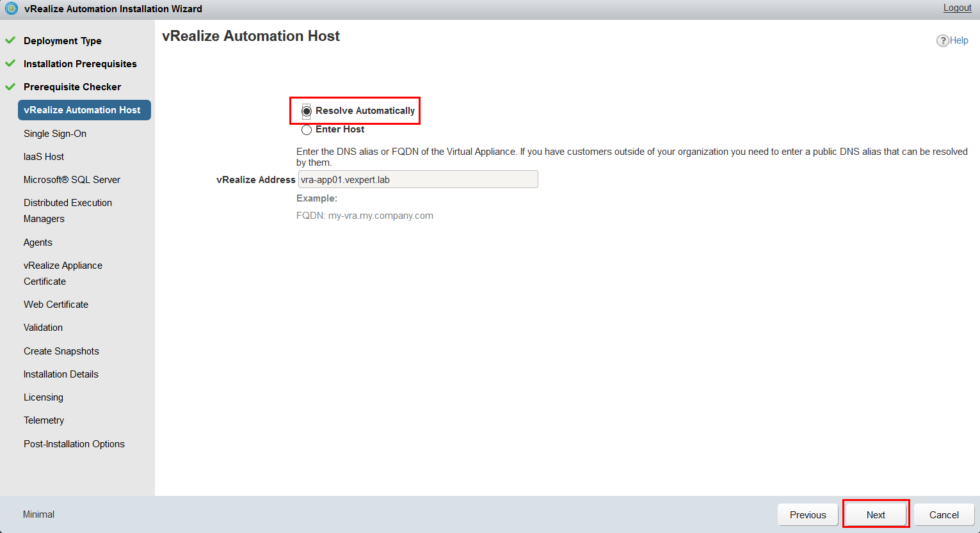Viewport: 980px width, 533px height.
Task: Select the Enter Host radio button
Action: (307, 130)
